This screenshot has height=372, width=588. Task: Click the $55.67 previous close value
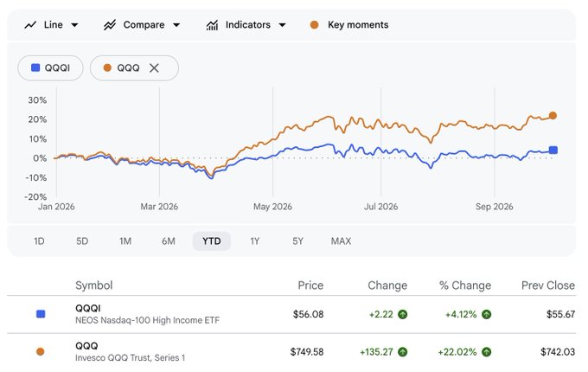pyautogui.click(x=560, y=314)
